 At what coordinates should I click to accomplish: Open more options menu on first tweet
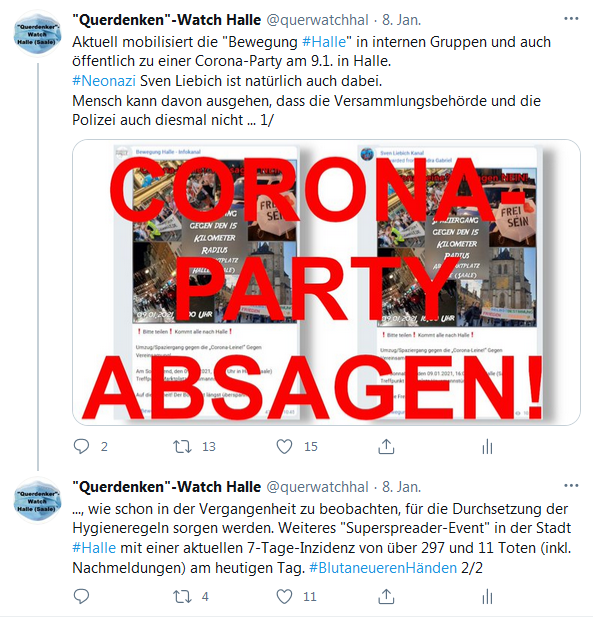[x=571, y=19]
